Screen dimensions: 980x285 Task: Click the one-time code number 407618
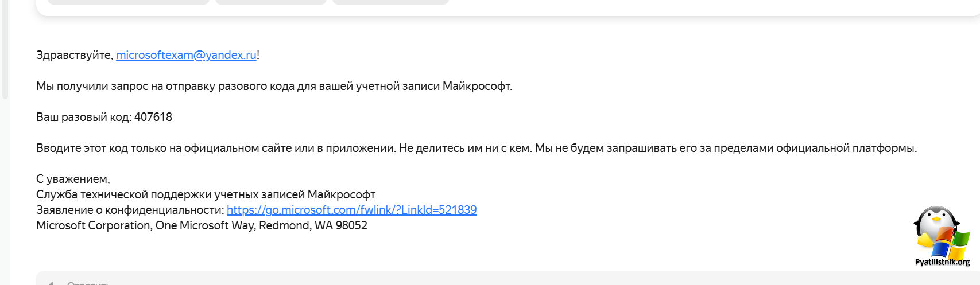pyautogui.click(x=153, y=117)
